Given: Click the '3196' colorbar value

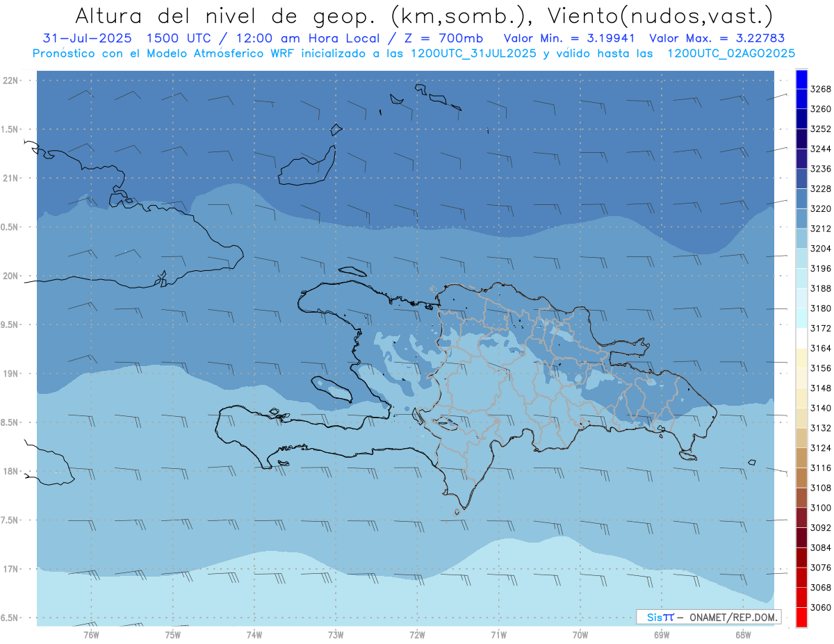Looking at the screenshot, I should 821,269.
